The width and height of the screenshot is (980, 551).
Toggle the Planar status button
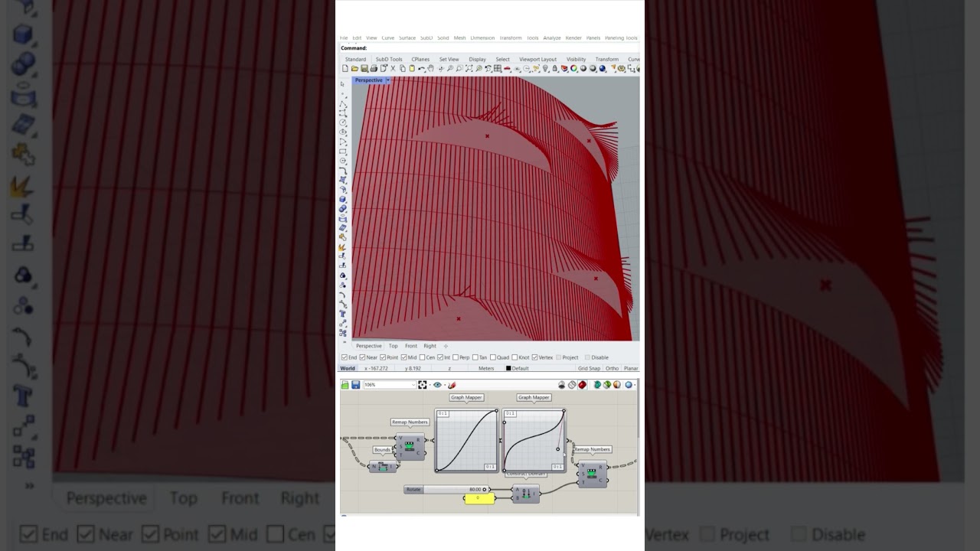tap(631, 368)
